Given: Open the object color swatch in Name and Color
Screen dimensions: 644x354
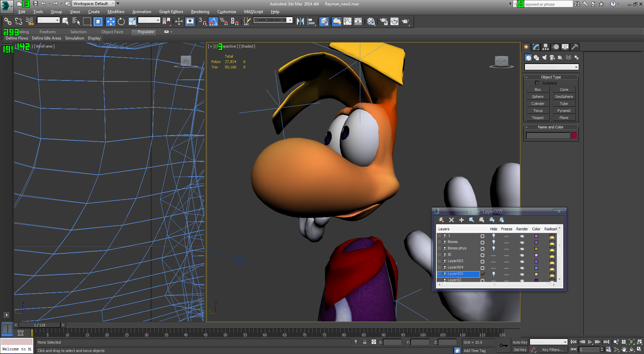Looking at the screenshot, I should 574,135.
